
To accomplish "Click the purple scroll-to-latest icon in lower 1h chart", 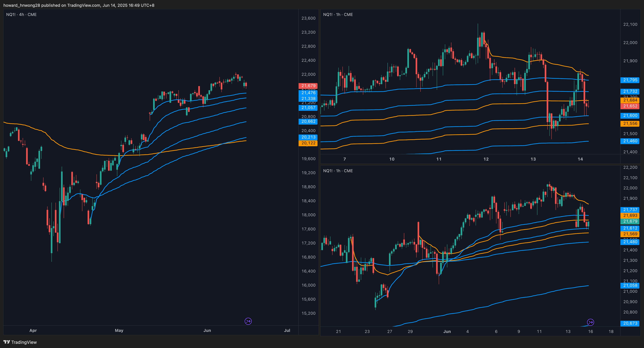I will tap(590, 322).
